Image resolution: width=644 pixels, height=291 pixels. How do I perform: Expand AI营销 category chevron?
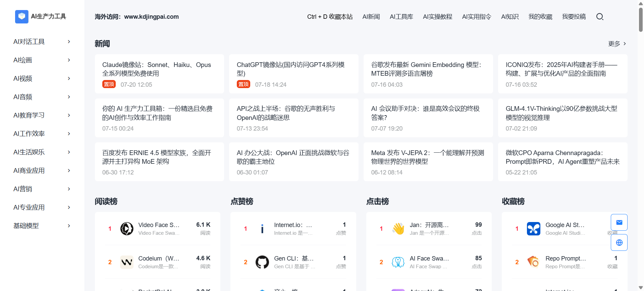pos(69,189)
